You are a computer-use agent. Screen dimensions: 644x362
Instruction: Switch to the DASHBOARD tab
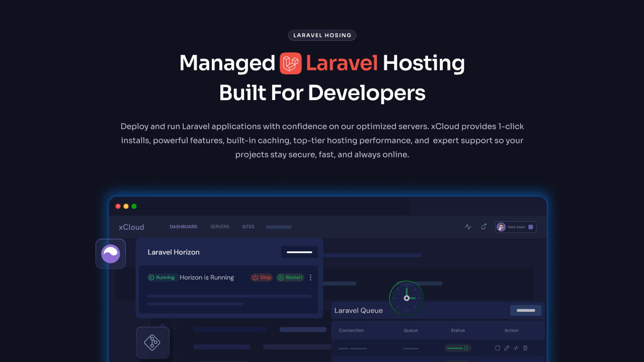coord(184,227)
